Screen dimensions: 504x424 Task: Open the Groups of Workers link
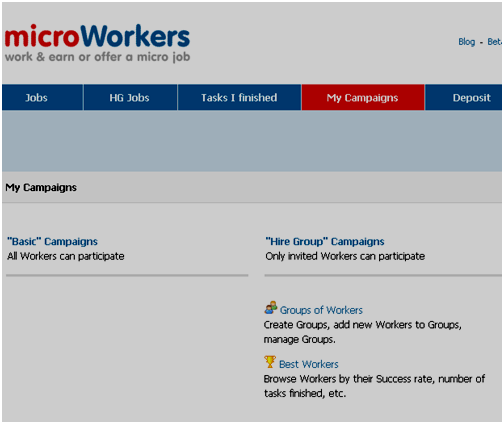(321, 310)
